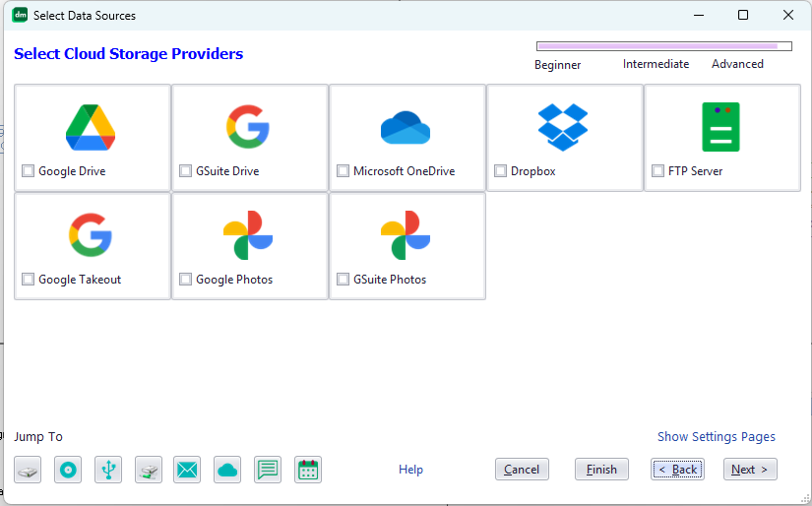Click the Beginner level label

tap(558, 65)
